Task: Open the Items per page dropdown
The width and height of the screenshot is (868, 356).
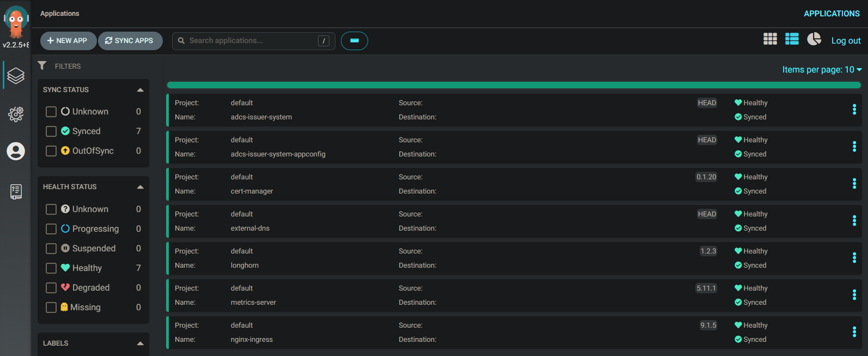Action: coord(822,70)
